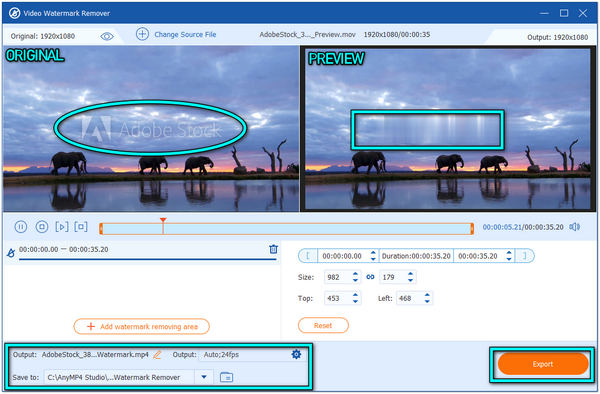This screenshot has width=600, height=394.
Task: Click the Left field showing 468
Action: click(409, 298)
